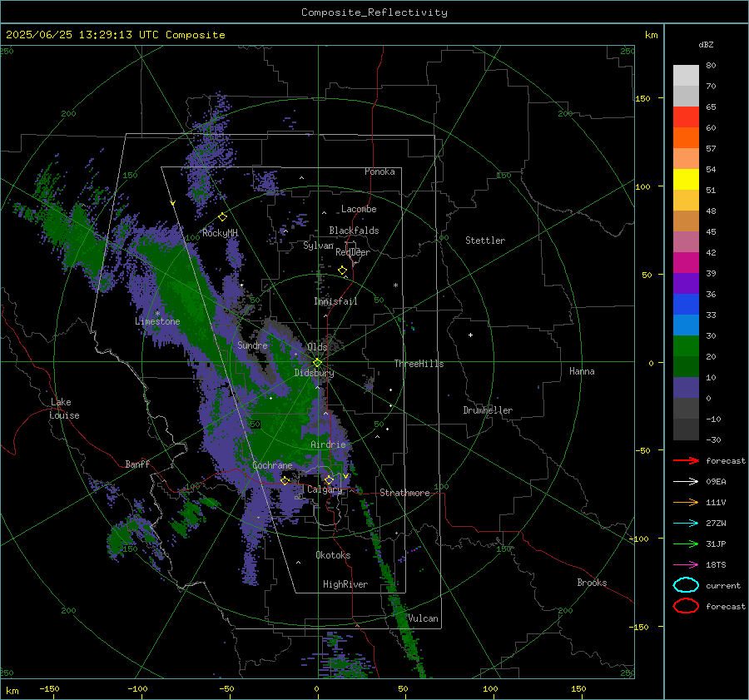Click the yellow diamond marker below RedDeer
Viewport: 749px width, 700px height.
coord(342,271)
